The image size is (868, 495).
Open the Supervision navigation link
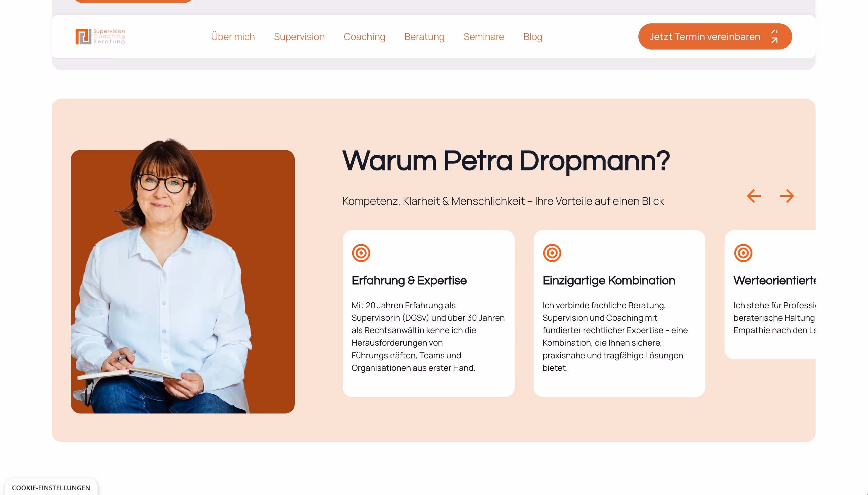pyautogui.click(x=299, y=37)
